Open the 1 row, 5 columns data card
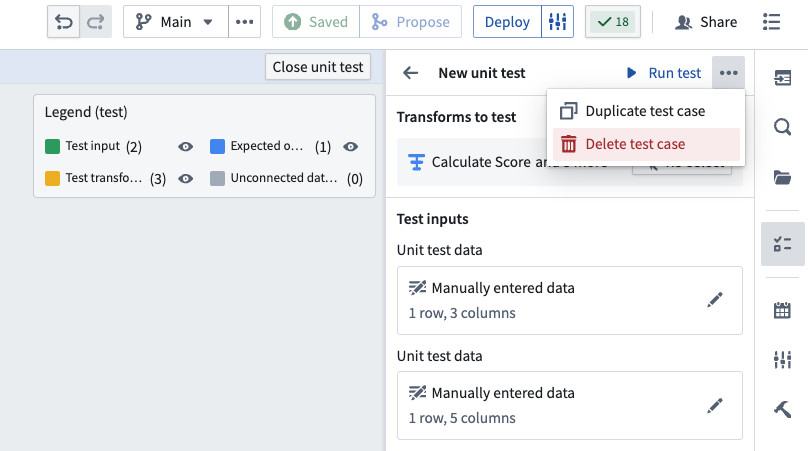 click(570, 406)
